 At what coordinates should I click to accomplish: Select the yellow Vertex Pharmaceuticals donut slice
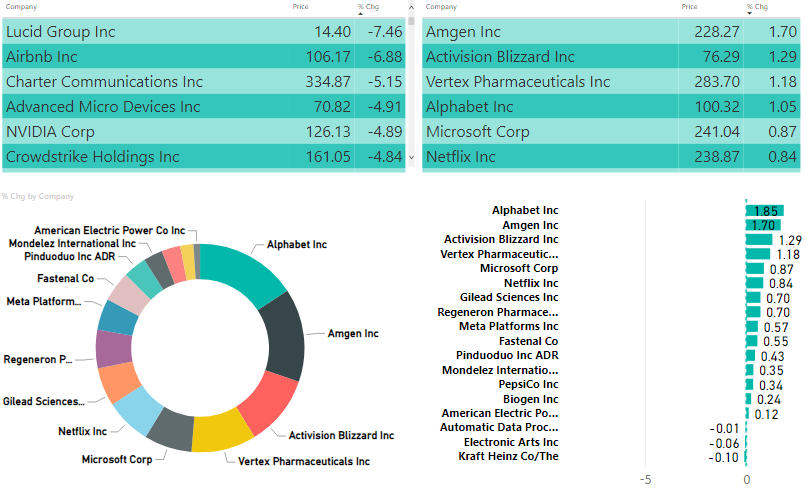click(221, 431)
